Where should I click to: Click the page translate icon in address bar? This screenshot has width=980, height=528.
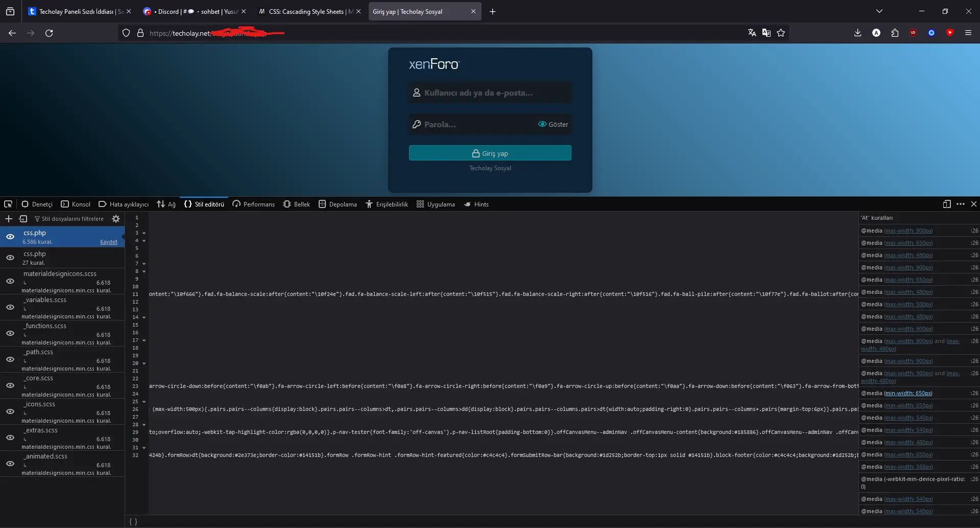752,33
